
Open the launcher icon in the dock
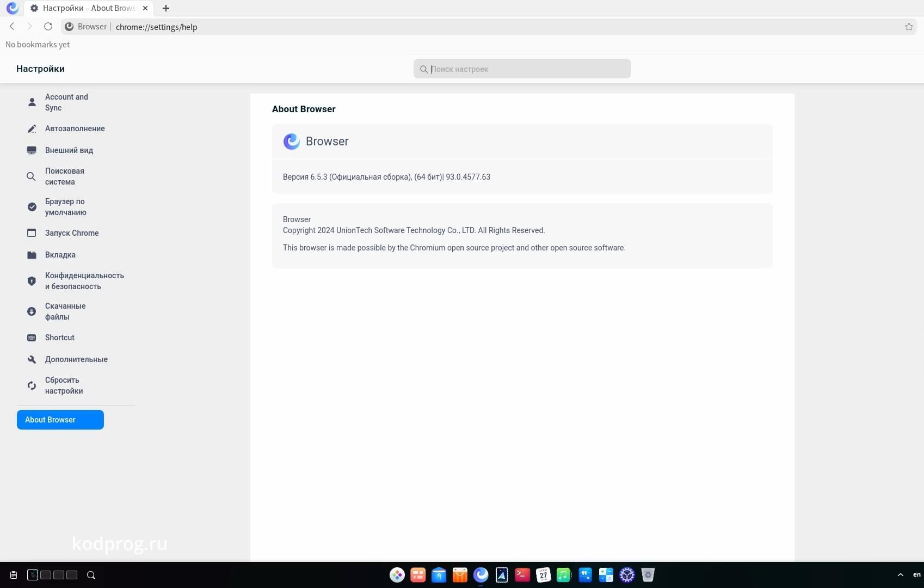click(397, 575)
